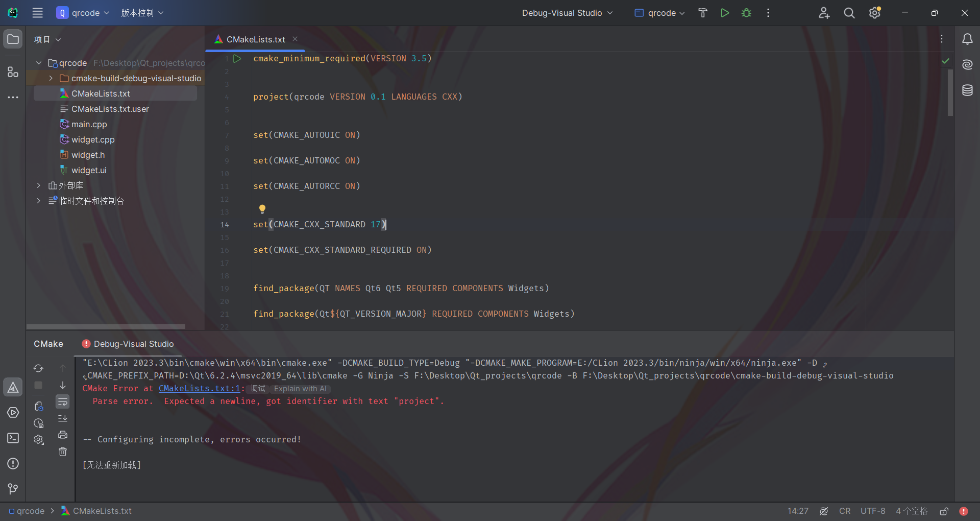Show notifications bell panel
The image size is (980, 521).
(x=967, y=39)
